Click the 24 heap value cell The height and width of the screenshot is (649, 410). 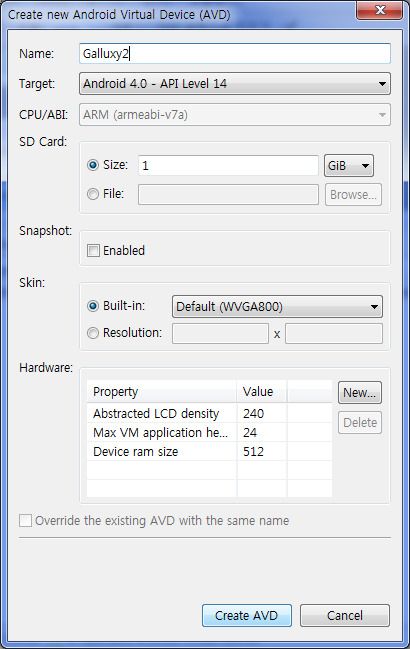coord(262,432)
